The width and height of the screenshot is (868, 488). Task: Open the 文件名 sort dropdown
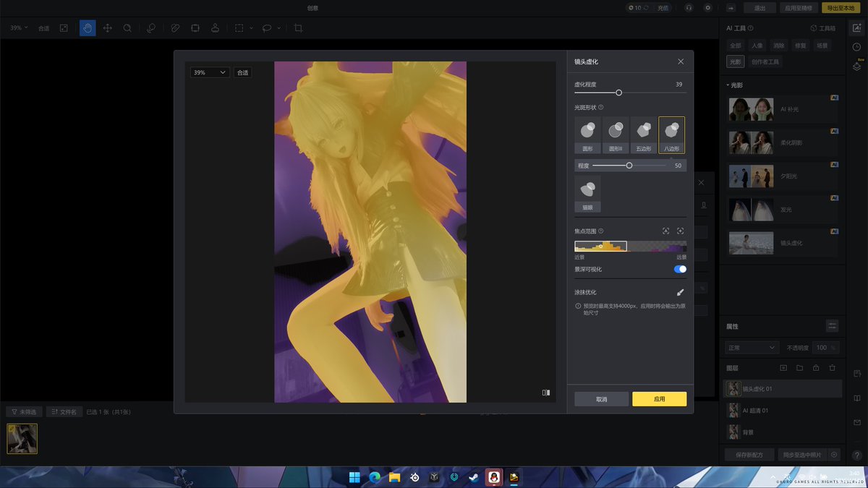[x=64, y=411]
